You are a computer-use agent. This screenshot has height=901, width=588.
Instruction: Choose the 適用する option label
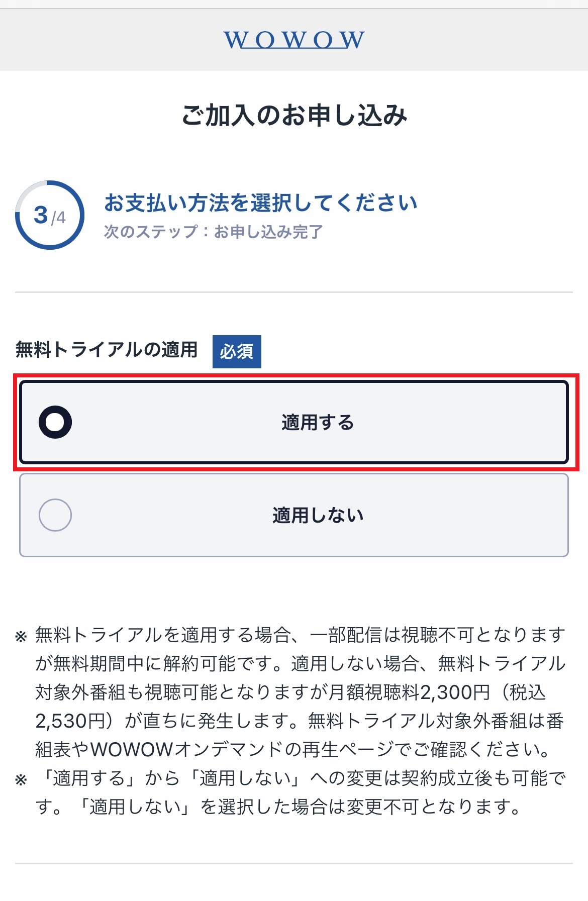pos(318,423)
